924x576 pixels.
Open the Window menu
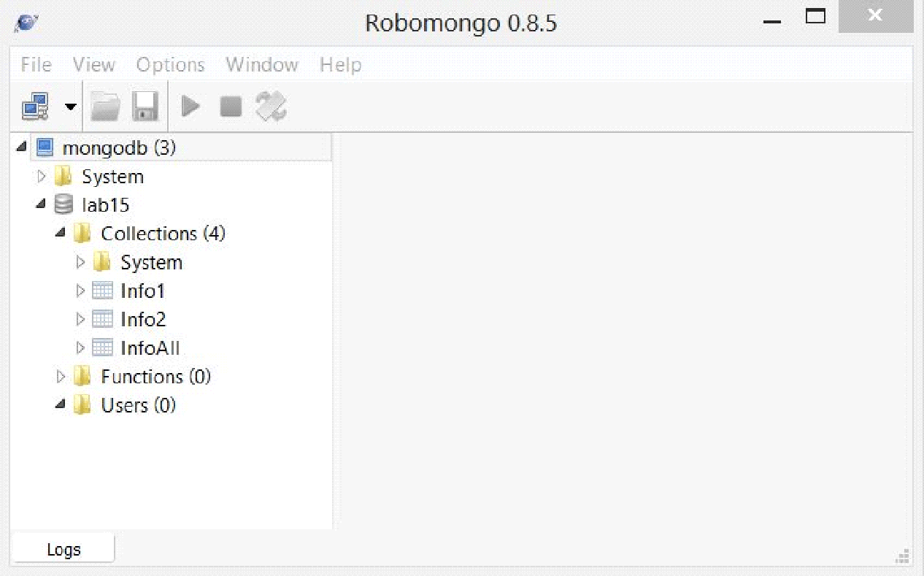click(x=262, y=65)
